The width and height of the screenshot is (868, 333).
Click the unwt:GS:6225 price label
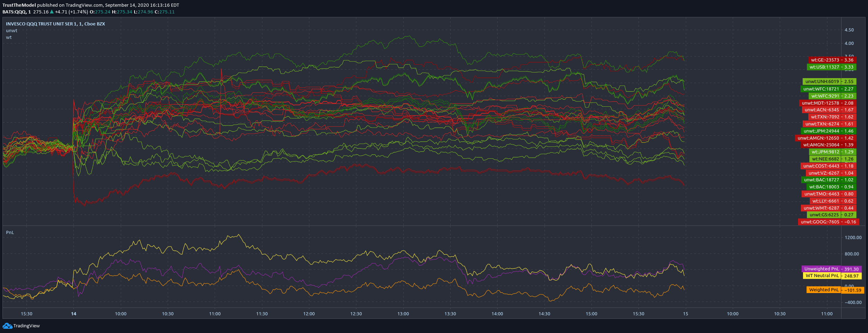(832, 215)
